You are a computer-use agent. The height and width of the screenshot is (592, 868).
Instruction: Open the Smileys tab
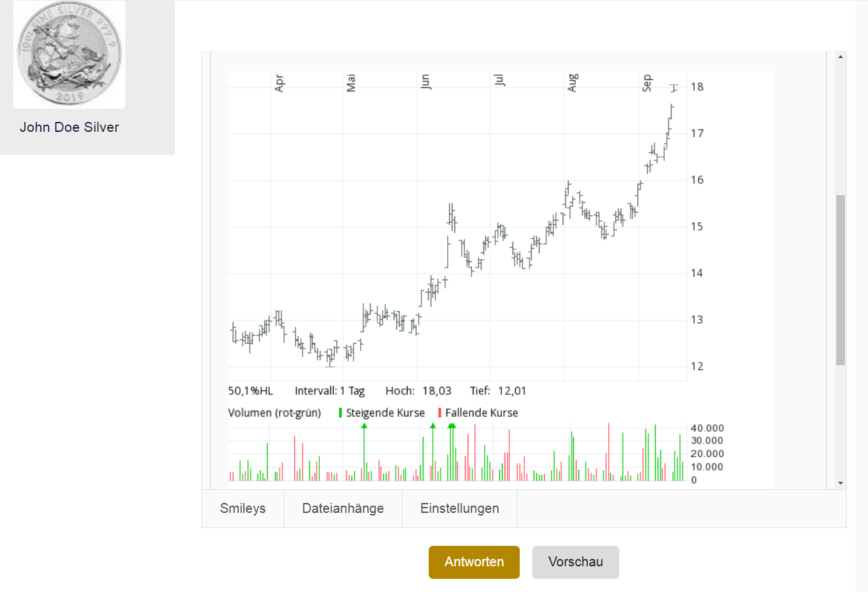point(243,508)
